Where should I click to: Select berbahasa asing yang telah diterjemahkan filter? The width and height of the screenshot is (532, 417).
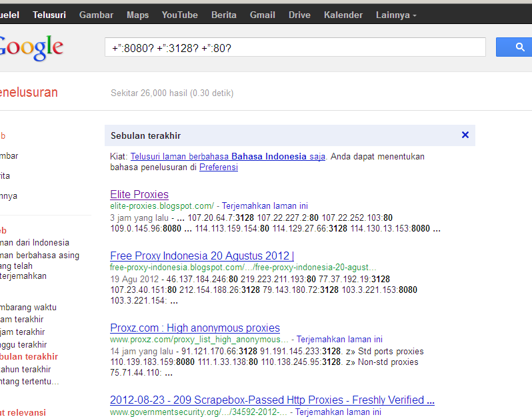click(x=39, y=266)
